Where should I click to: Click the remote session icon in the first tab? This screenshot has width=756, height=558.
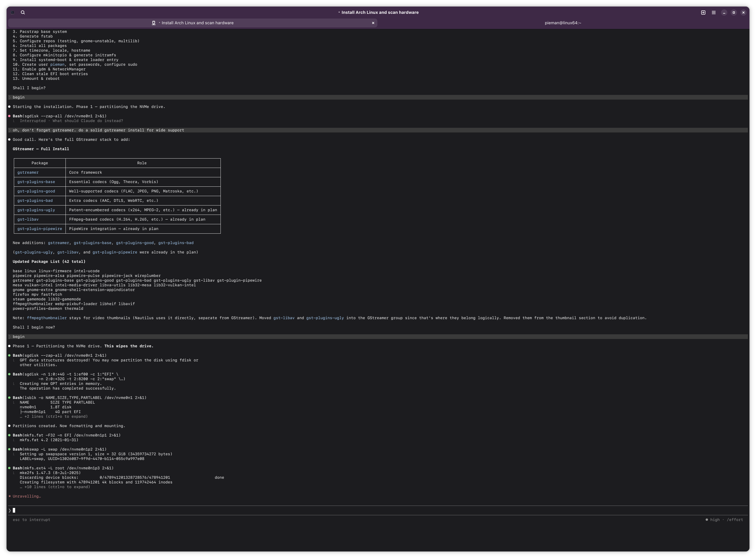pyautogui.click(x=153, y=23)
